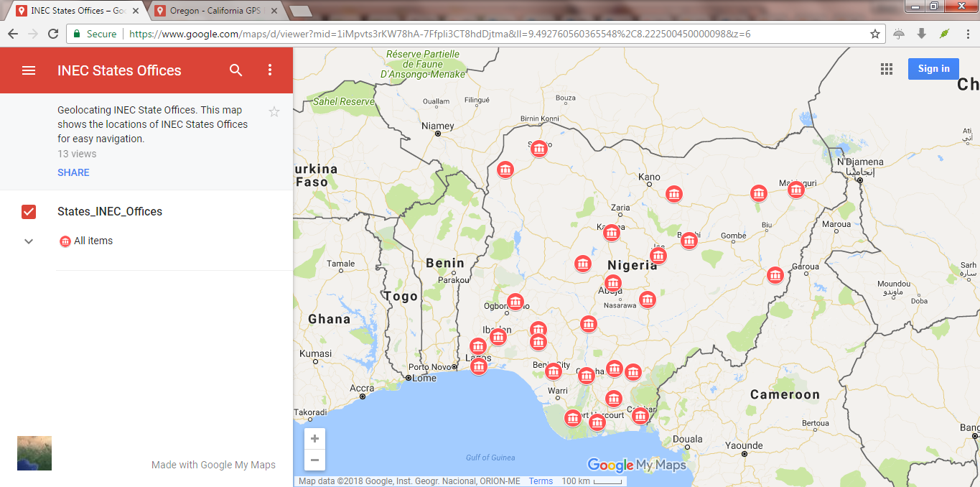Open the office marker at Ibadan

coord(498,336)
